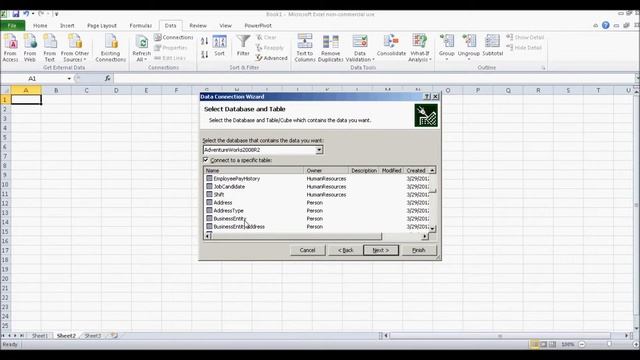Switch to Sheet3 worksheet tab
Viewport: 640px width, 360px height.
click(93, 336)
